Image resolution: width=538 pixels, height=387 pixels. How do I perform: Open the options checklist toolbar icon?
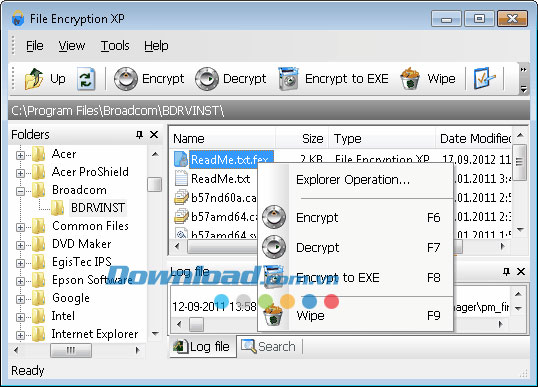(484, 79)
